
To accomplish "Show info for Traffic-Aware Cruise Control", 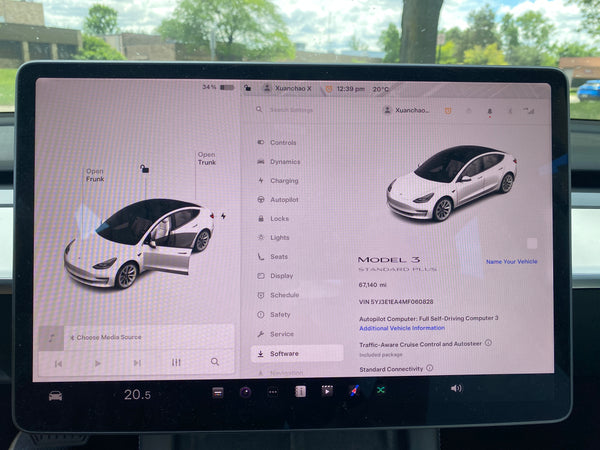I will pyautogui.click(x=488, y=342).
